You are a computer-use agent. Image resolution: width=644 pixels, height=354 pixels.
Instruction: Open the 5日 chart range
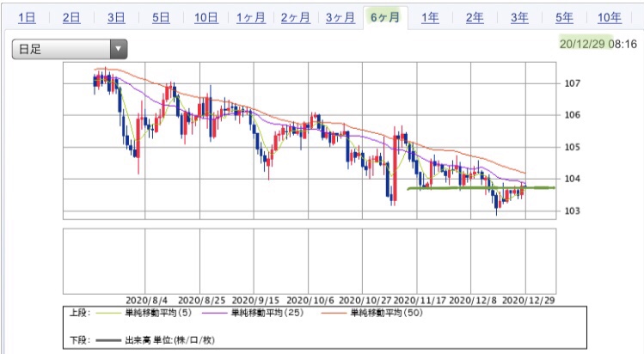[161, 18]
